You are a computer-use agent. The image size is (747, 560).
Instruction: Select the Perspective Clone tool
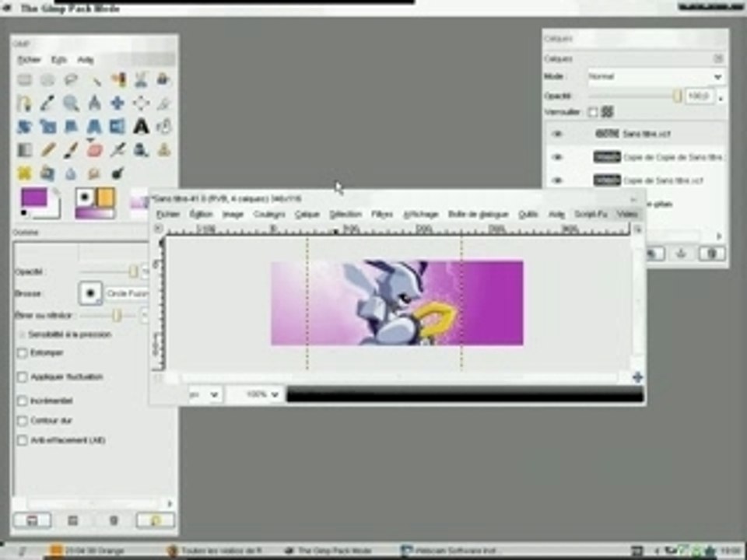click(47, 173)
